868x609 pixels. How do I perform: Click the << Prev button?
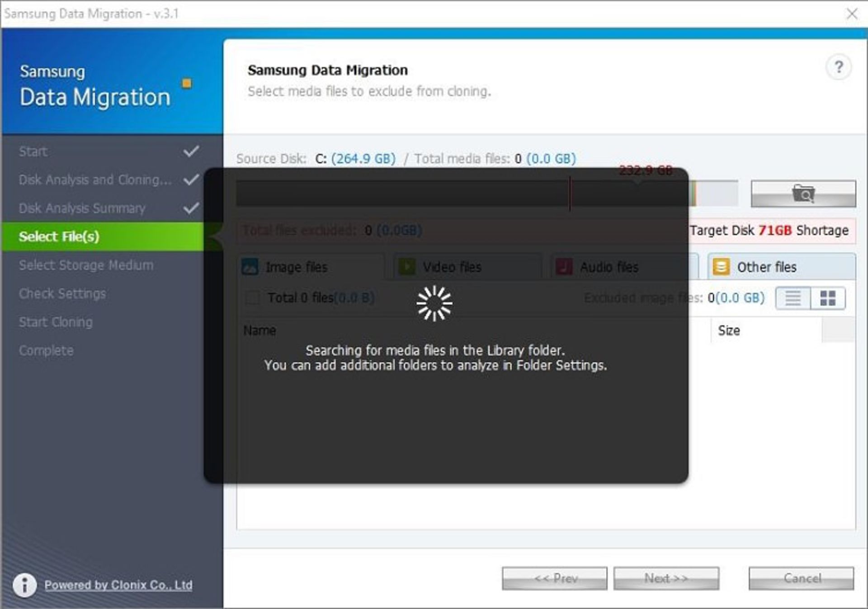point(554,578)
